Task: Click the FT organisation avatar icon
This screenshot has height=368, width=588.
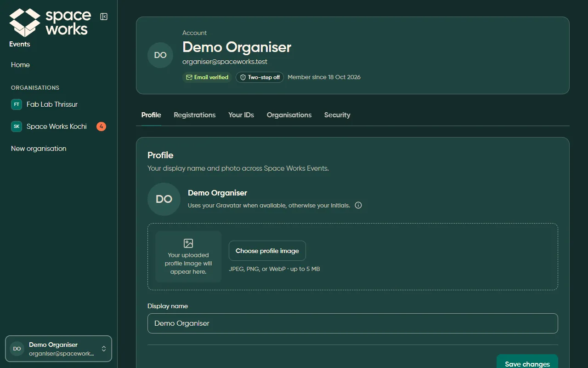Action: [17, 104]
